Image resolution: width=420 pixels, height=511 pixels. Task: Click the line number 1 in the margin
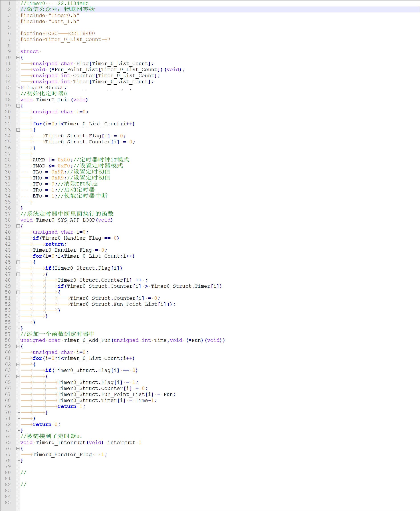[x=9, y=3]
